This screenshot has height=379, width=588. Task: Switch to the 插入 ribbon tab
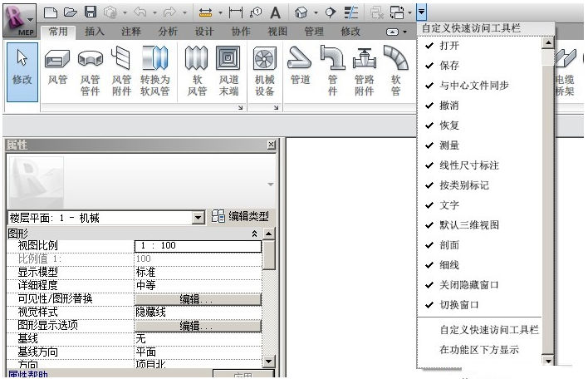95,32
